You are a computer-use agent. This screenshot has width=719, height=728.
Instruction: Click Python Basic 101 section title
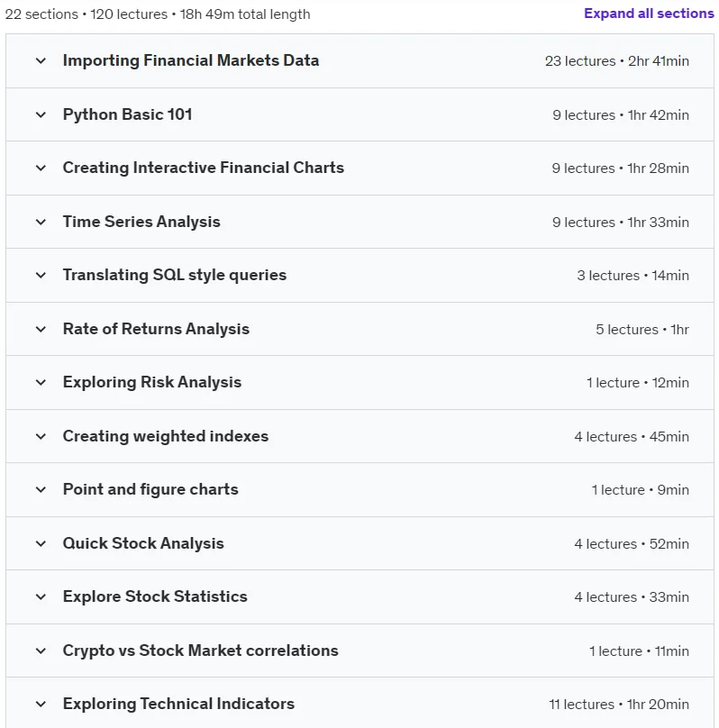tap(128, 114)
